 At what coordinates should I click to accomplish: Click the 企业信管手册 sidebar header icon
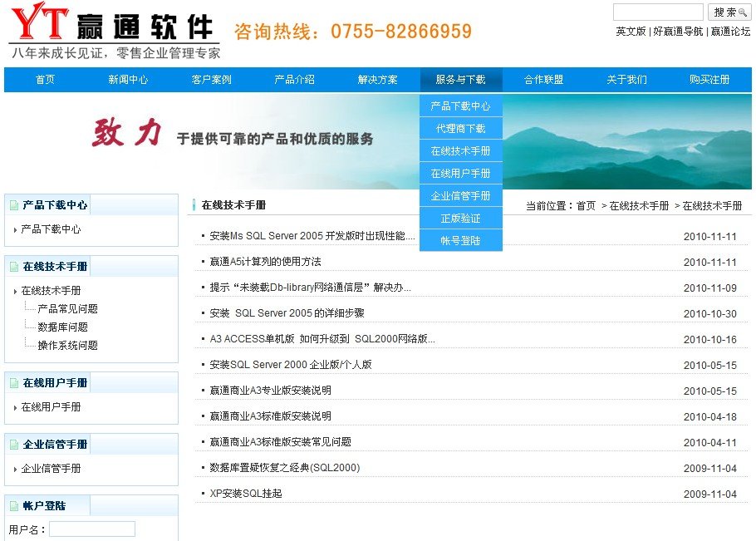click(x=13, y=445)
